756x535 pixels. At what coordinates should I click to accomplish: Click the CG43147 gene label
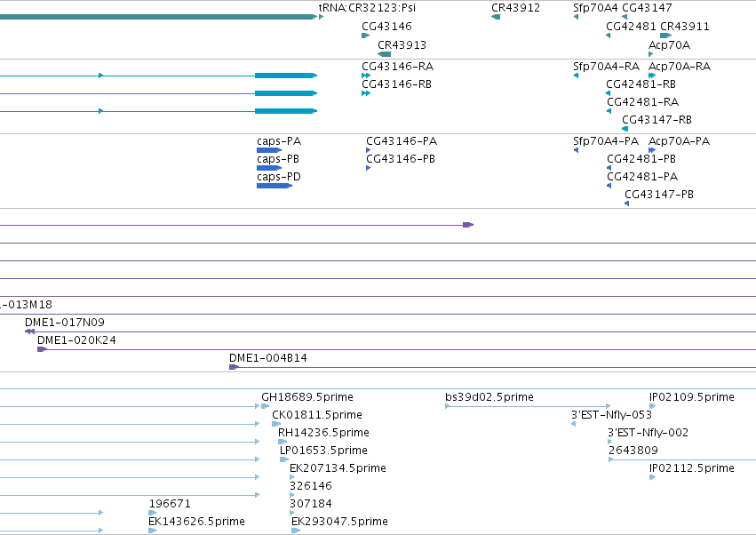647,8
